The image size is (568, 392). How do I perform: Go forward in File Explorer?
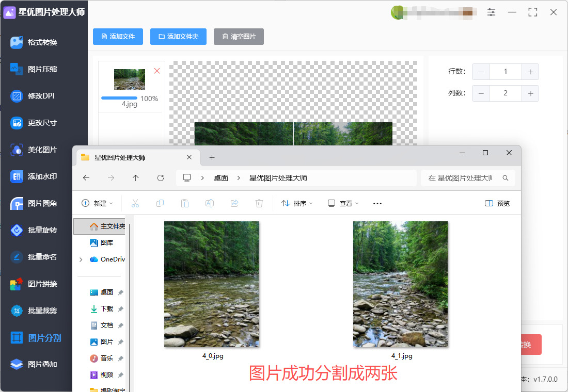point(111,178)
